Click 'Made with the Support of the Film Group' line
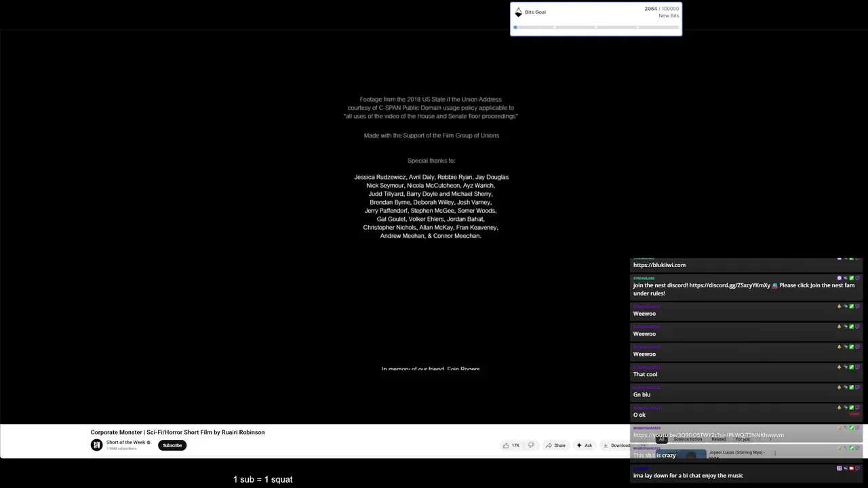 coord(431,136)
